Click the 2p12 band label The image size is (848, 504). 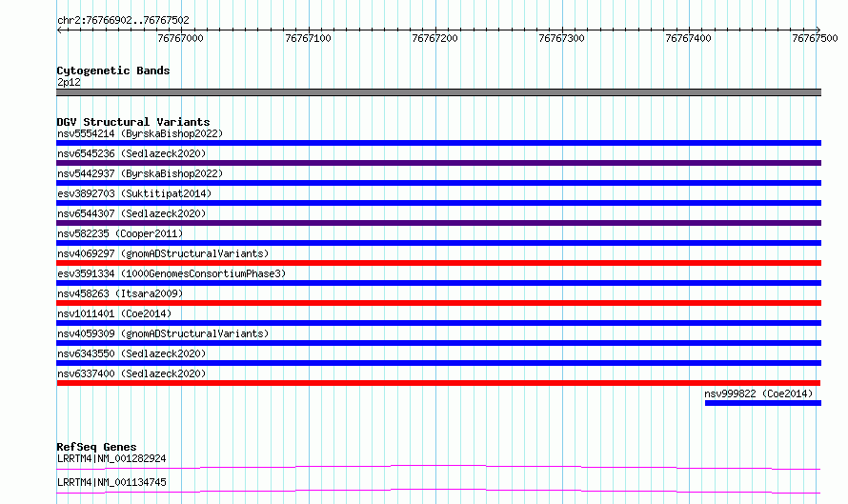click(69, 82)
